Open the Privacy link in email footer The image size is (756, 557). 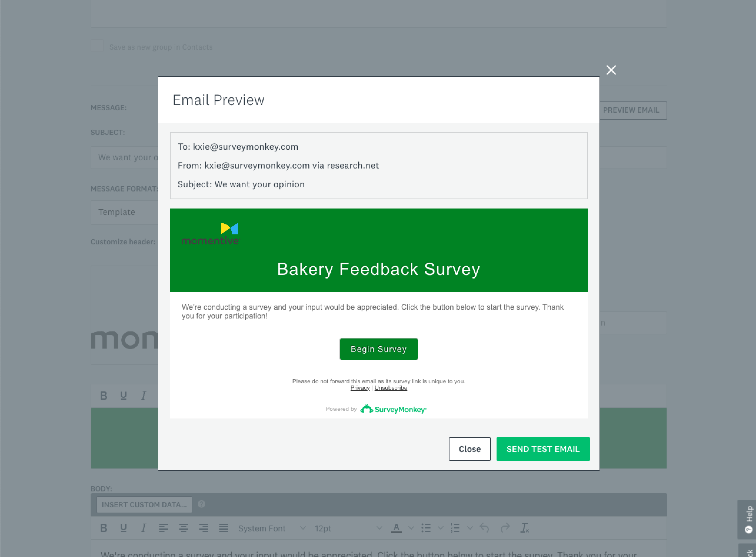click(360, 388)
